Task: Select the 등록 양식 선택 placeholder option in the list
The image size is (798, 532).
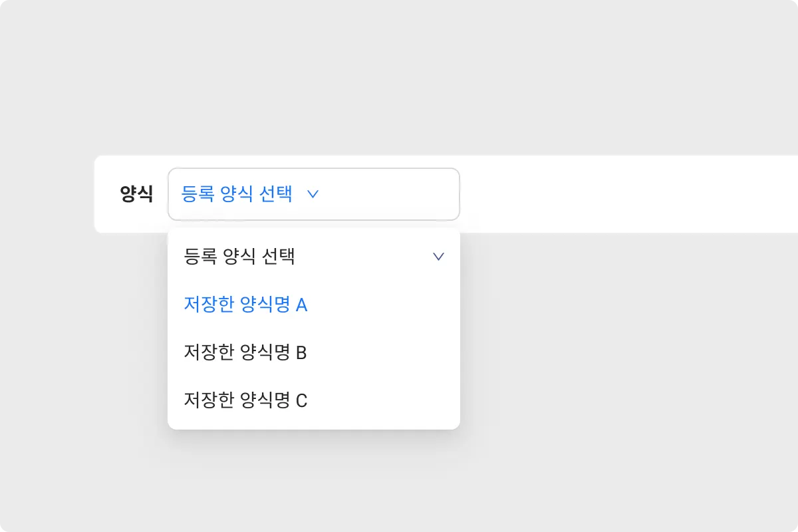Action: 239,257
